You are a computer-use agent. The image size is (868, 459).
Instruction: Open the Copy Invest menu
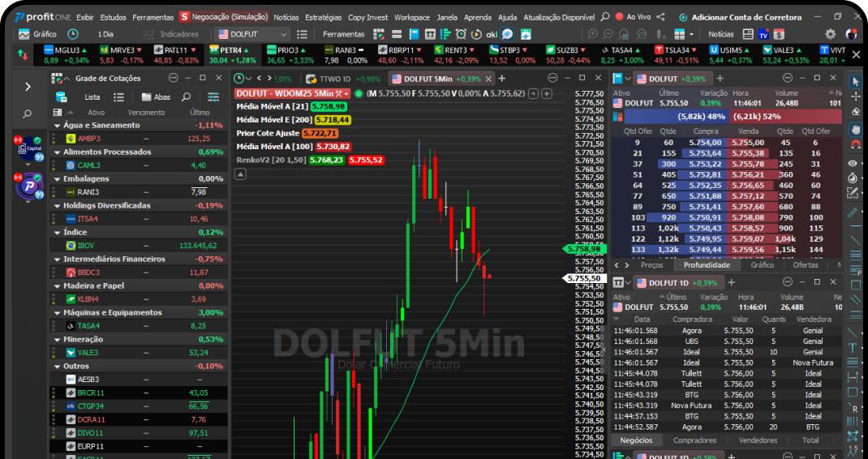pyautogui.click(x=368, y=17)
